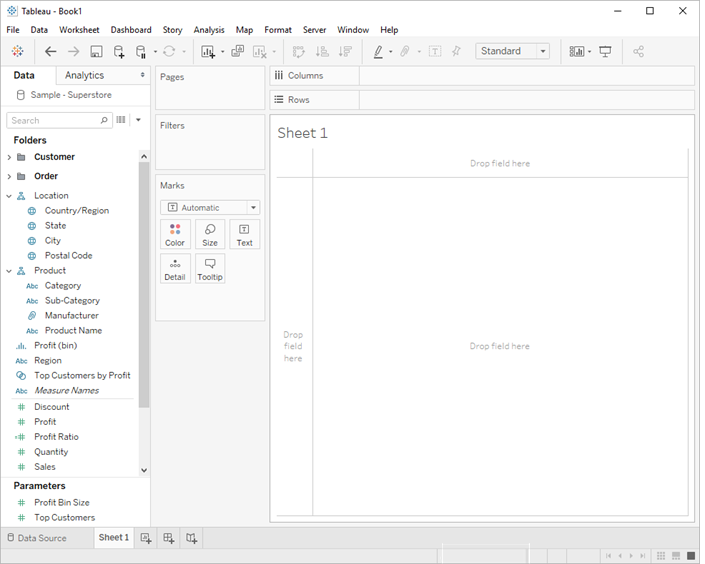Click the Duplicate sheet icon

[x=237, y=51]
